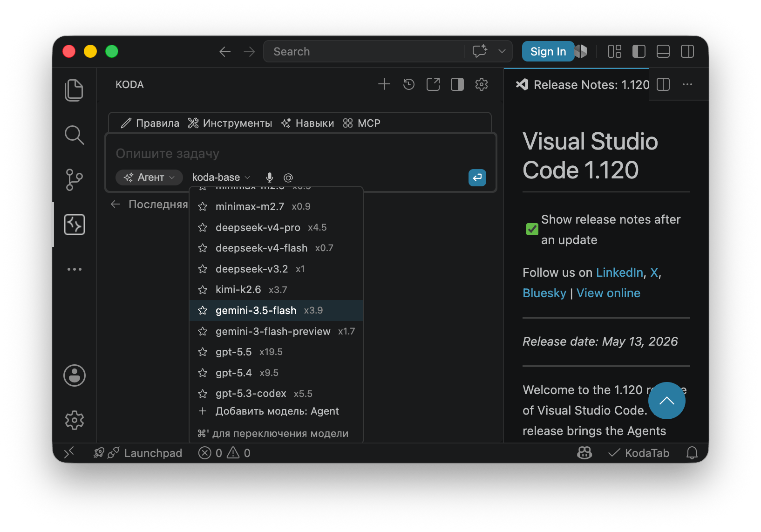Viewport: 761px width, 532px height.
Task: Open errors and warnings in status bar
Action: pyautogui.click(x=224, y=453)
